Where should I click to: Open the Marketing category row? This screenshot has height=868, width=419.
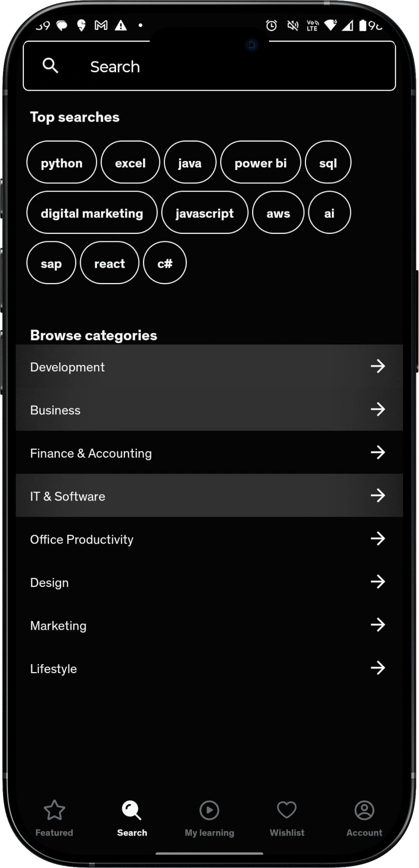pyautogui.click(x=209, y=625)
